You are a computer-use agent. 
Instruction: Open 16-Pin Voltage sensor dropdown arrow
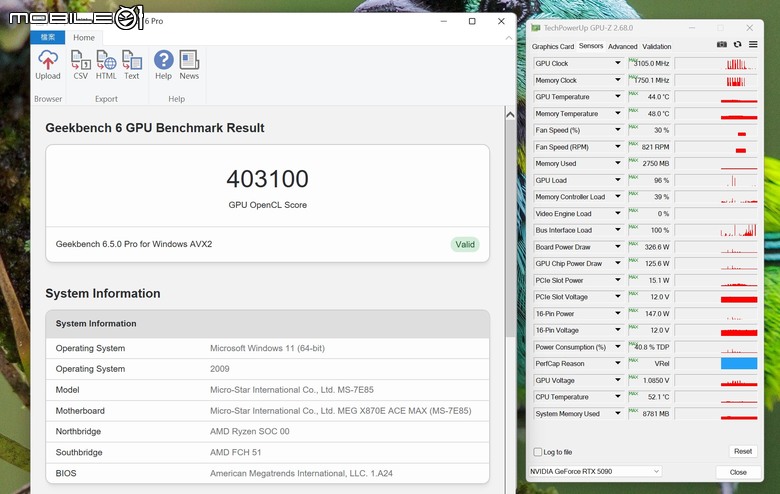[618, 330]
